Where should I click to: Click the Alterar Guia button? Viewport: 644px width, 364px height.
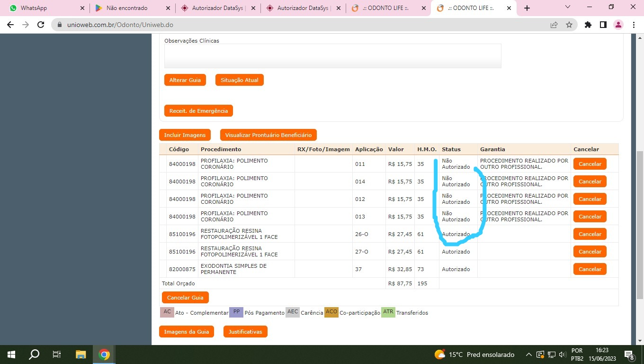pyautogui.click(x=185, y=80)
